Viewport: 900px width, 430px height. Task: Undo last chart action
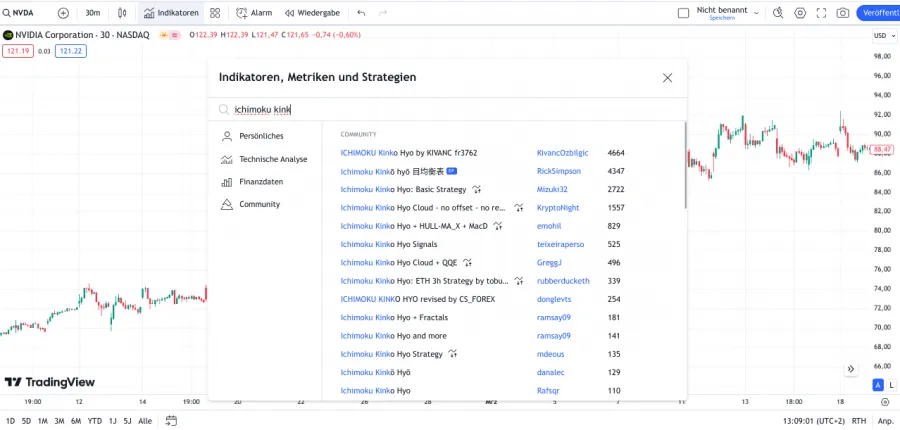tap(361, 13)
